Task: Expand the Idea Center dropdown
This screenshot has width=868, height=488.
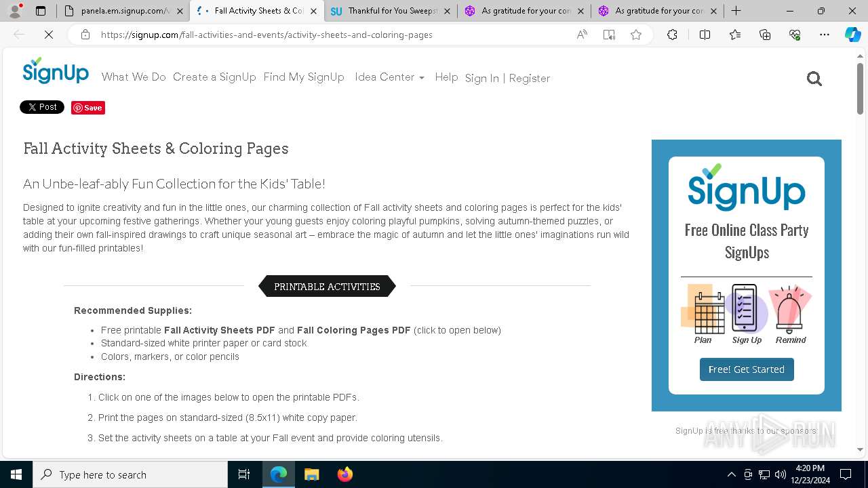Action: point(389,77)
